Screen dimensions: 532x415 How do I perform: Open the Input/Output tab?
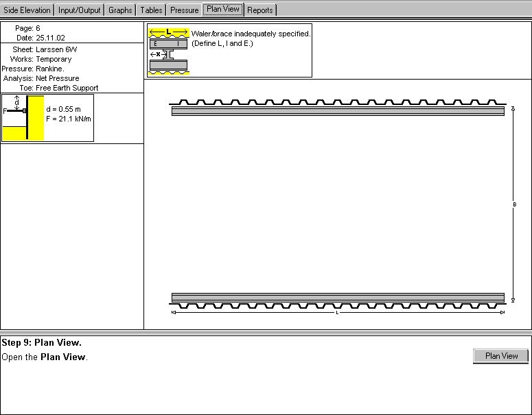click(80, 10)
